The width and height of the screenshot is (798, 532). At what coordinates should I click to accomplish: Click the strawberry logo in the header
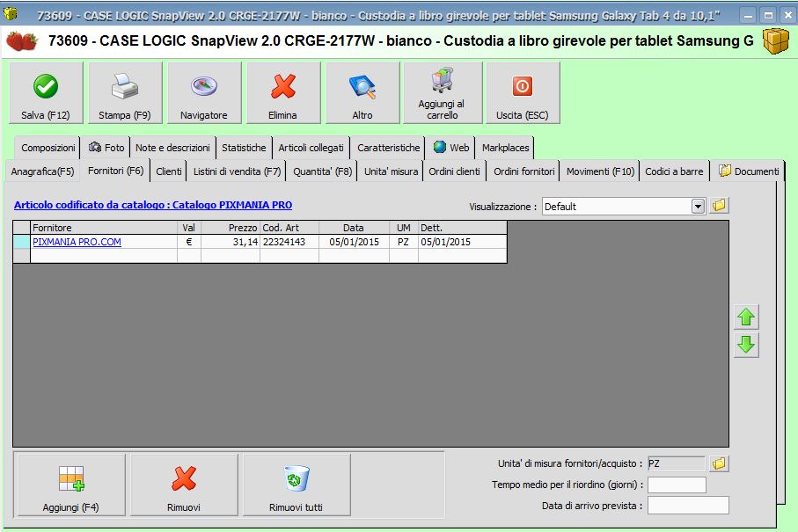pos(22,40)
